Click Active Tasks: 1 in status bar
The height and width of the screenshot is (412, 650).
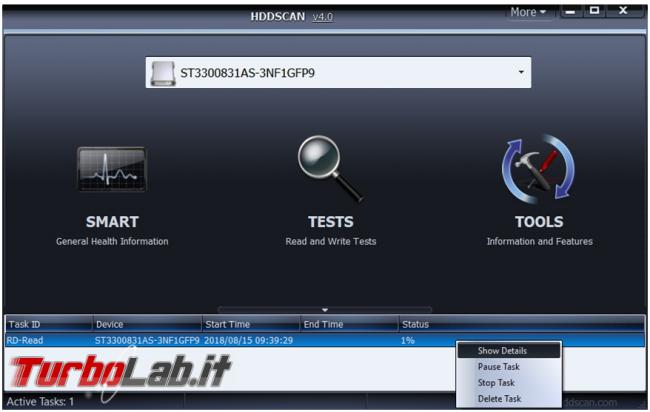[x=40, y=402]
